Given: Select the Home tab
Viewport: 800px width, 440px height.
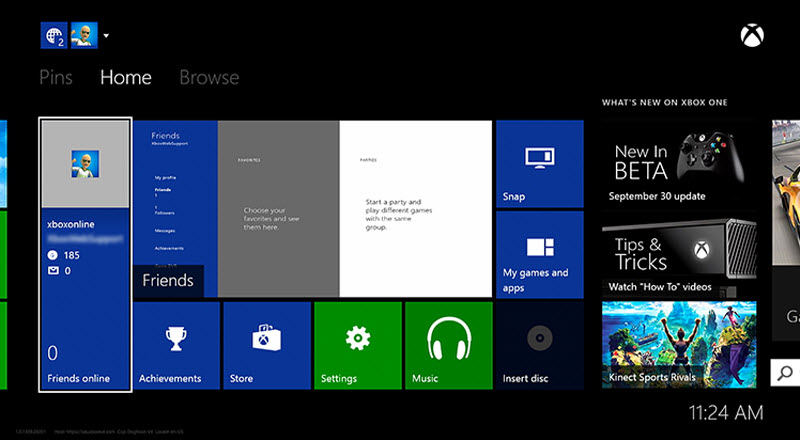Looking at the screenshot, I should click(x=126, y=77).
